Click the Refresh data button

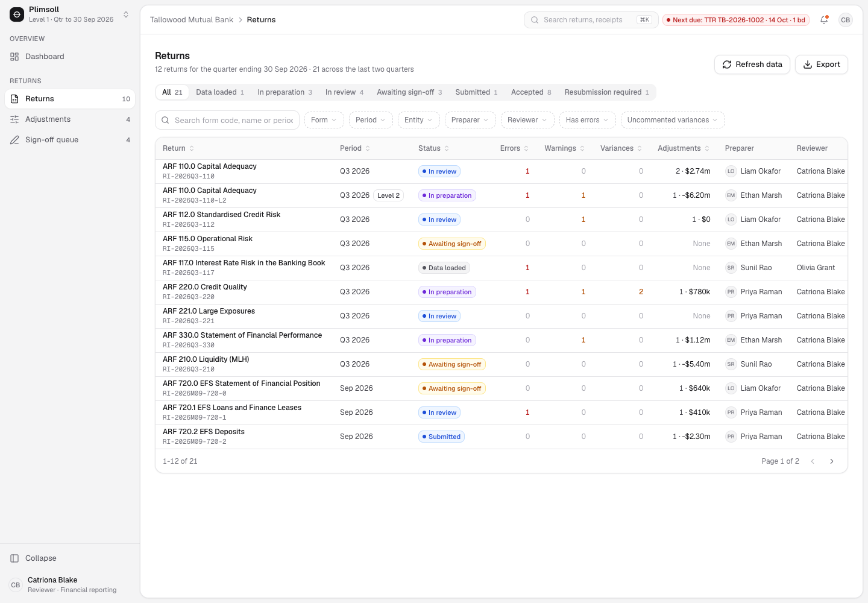coord(752,65)
